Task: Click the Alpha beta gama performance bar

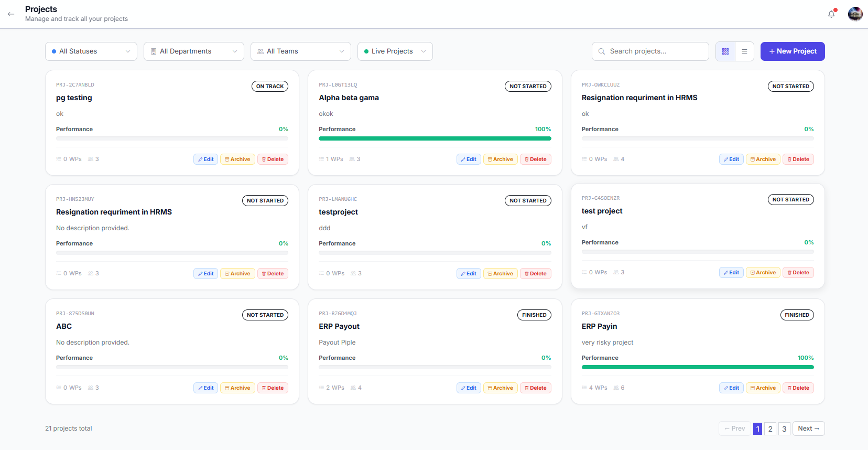Action: 435,138
